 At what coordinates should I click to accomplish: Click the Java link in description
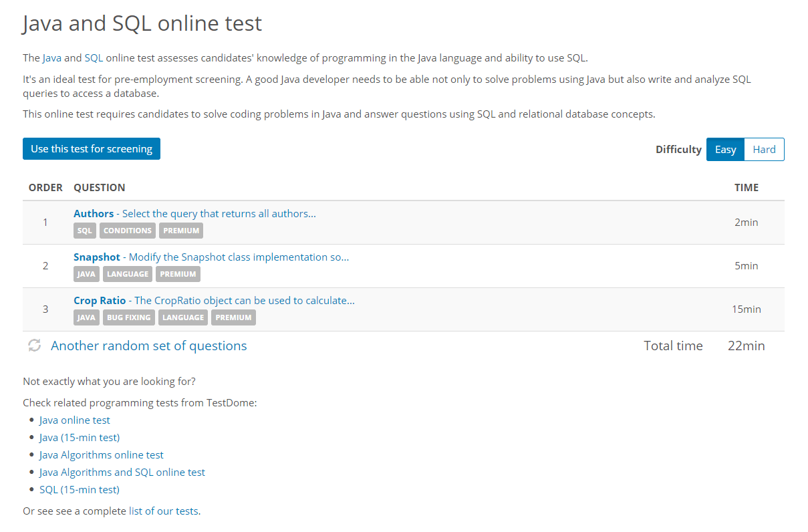point(51,58)
